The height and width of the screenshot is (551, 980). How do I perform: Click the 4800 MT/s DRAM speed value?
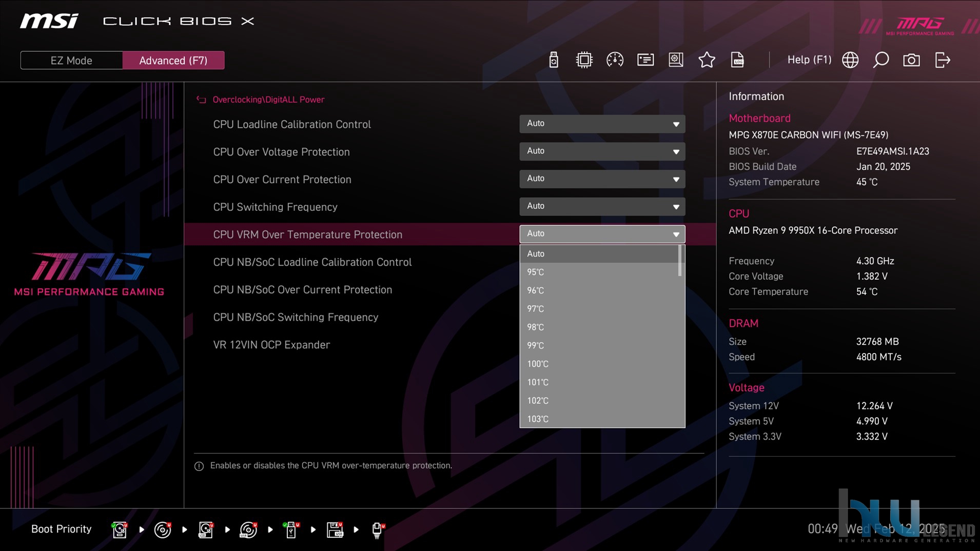point(878,357)
